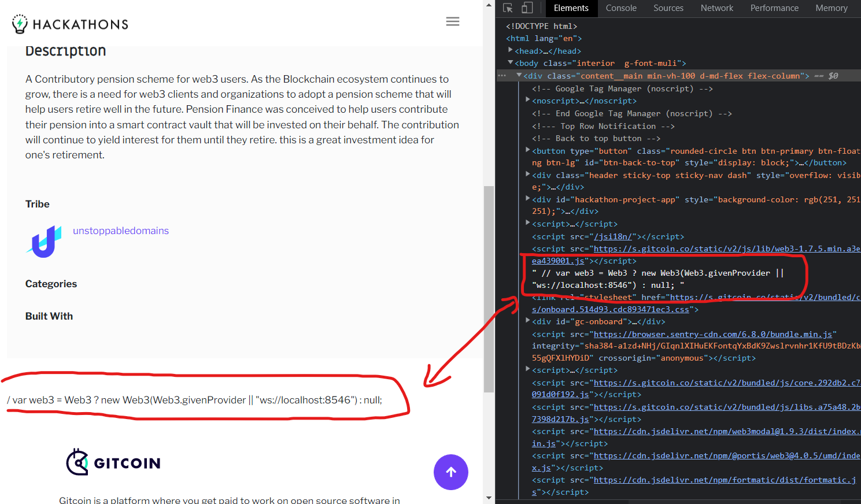Toggle the DevTools device toolbar icon

click(527, 8)
